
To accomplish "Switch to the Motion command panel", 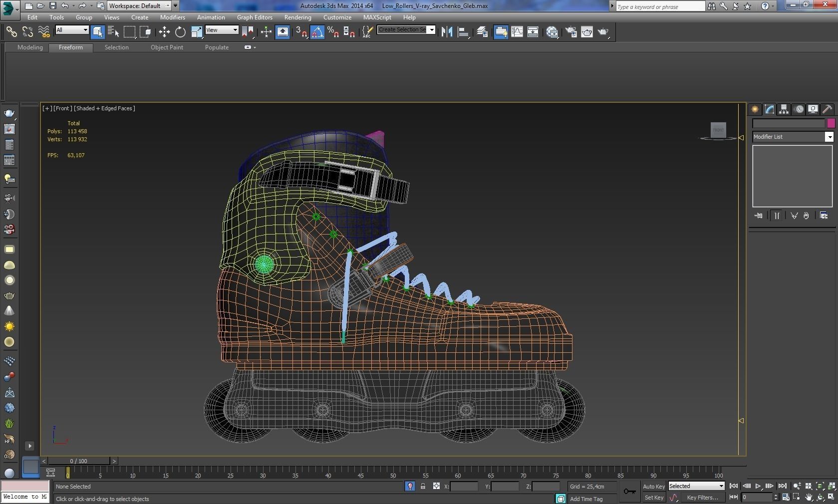I will click(x=799, y=109).
